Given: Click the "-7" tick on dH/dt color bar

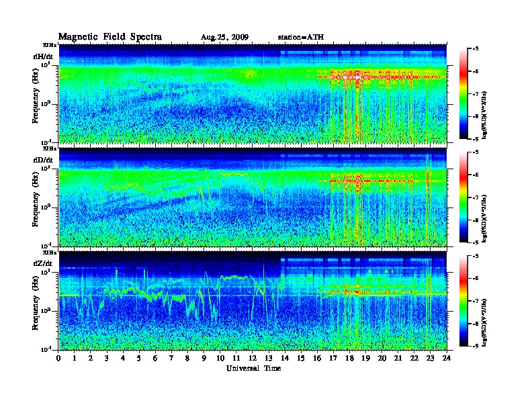Looking at the screenshot, I should pyautogui.click(x=476, y=94).
